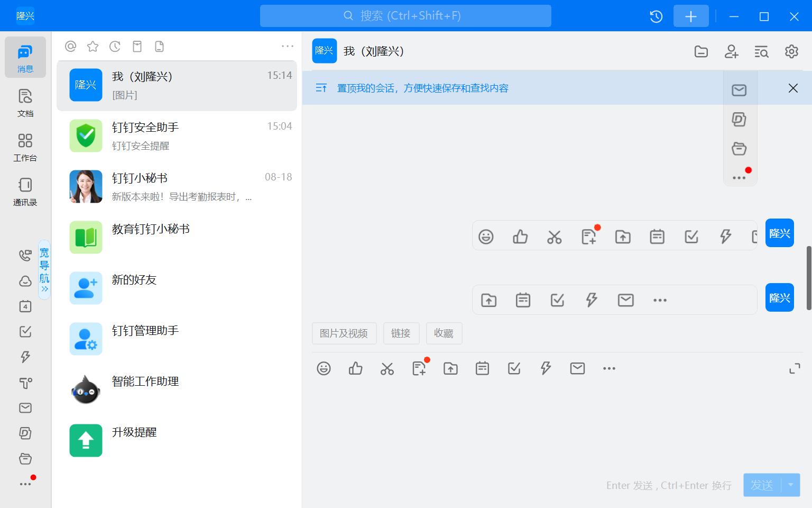This screenshot has width=812, height=508.
Task: Open the 钉钉管理助手 conversation
Action: click(177, 339)
